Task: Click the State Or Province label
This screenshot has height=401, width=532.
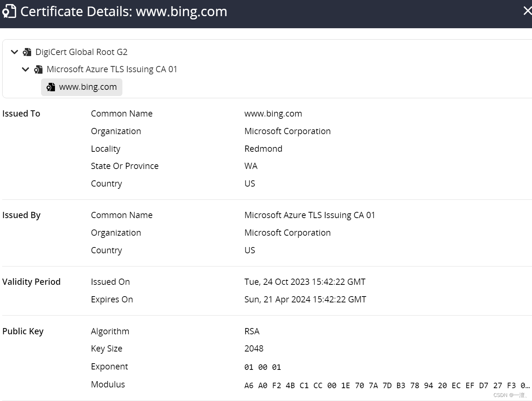Action: (x=125, y=166)
